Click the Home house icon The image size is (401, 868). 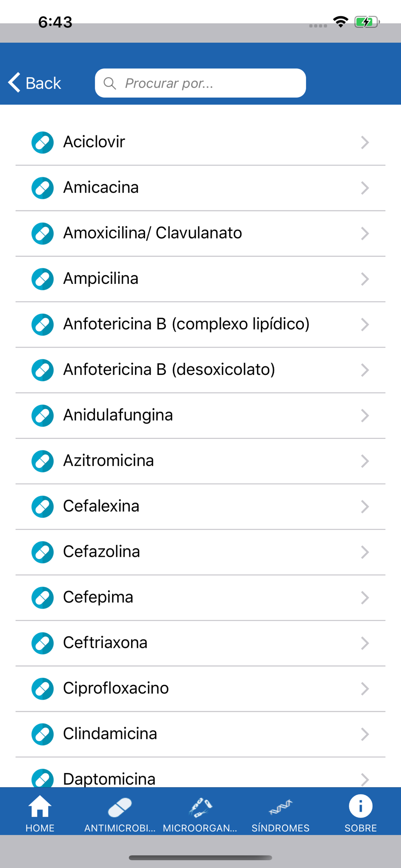pyautogui.click(x=40, y=807)
